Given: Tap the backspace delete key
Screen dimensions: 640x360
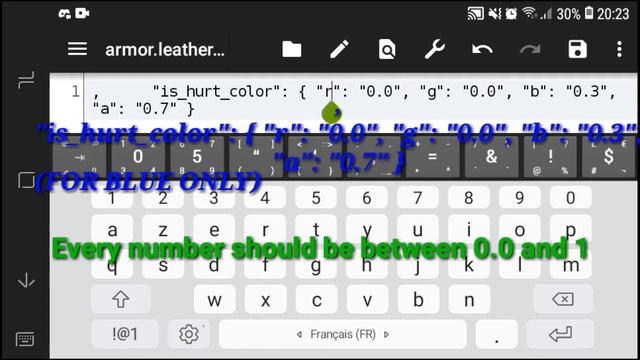Looking at the screenshot, I should (x=563, y=300).
